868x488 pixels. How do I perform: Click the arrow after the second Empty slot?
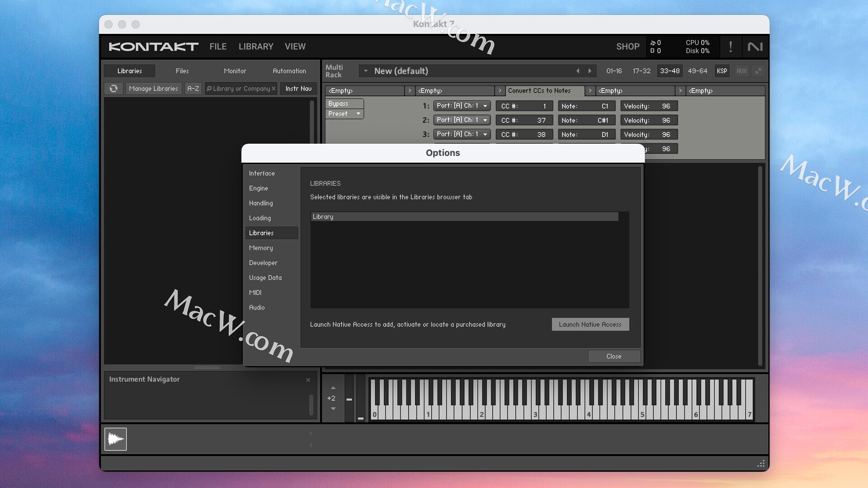click(500, 91)
